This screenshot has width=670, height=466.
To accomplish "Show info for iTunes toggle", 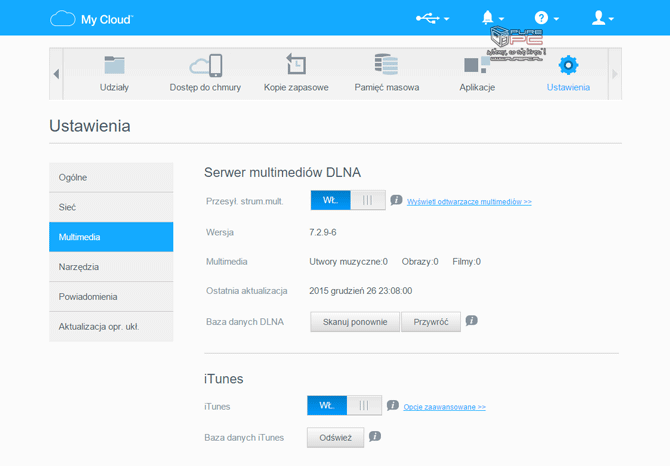I will 393,405.
